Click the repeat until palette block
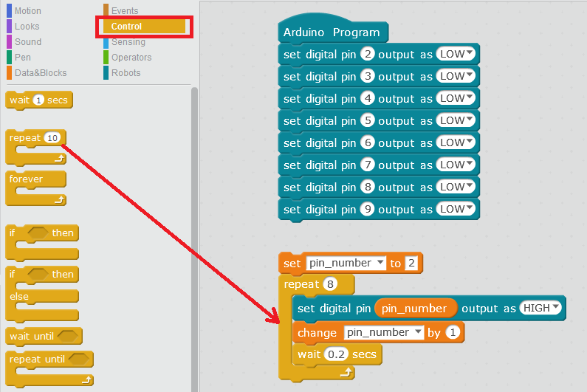This screenshot has height=392, width=587. coord(49,369)
